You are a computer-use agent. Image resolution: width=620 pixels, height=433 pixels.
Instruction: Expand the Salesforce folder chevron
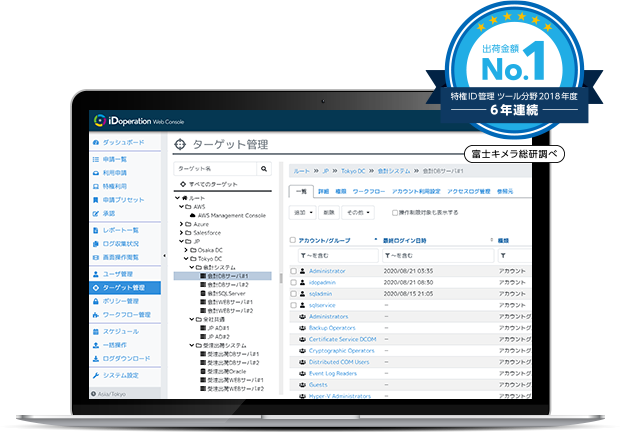181,233
